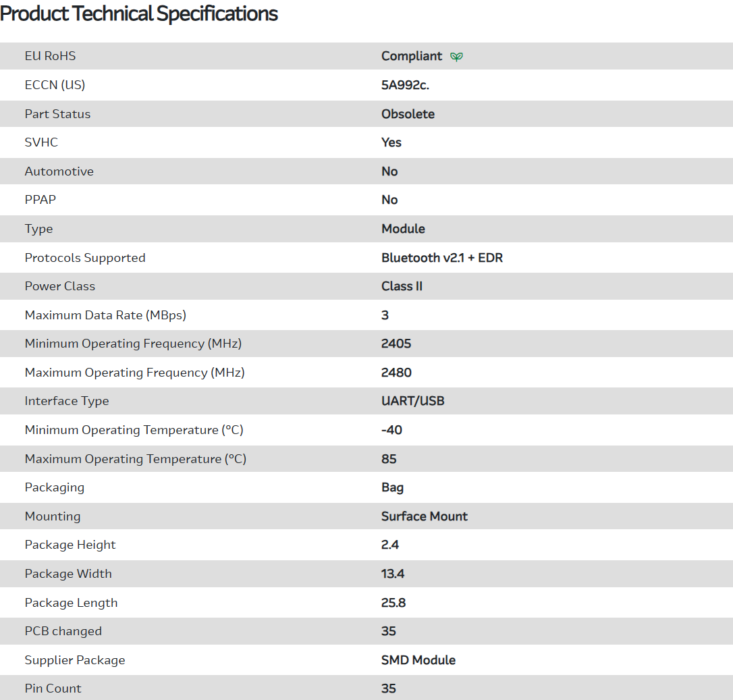Image resolution: width=733 pixels, height=700 pixels.
Task: Click the green leaf icon beside Compliant
Action: tap(457, 57)
